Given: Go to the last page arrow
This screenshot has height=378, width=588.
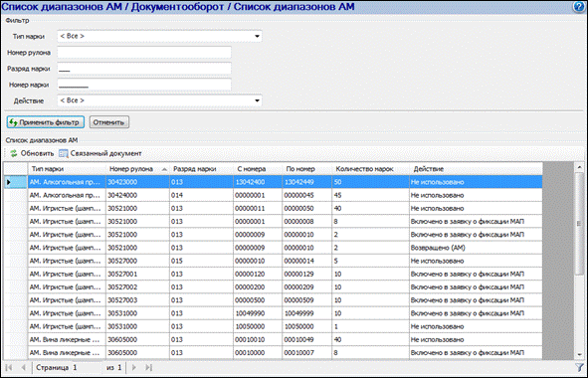Looking at the screenshot, I should coord(148,367).
